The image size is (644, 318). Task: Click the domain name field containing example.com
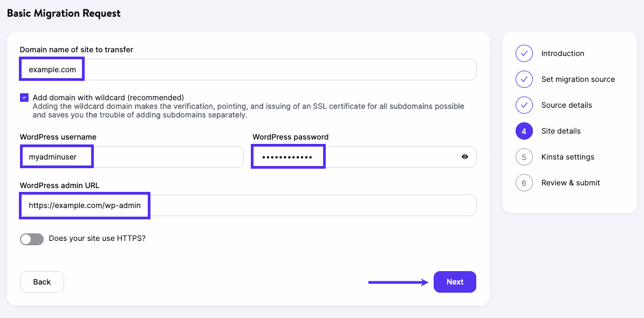click(52, 69)
